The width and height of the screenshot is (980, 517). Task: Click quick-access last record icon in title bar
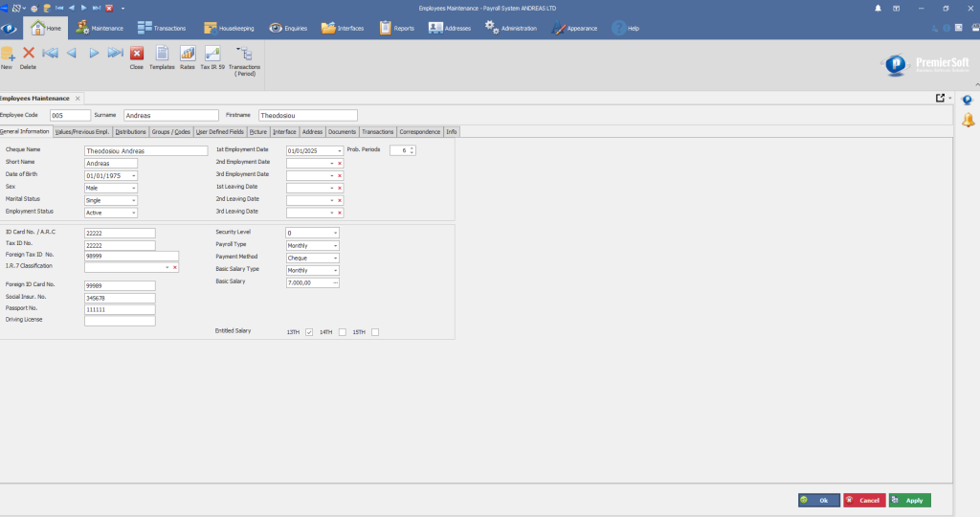[x=97, y=8]
